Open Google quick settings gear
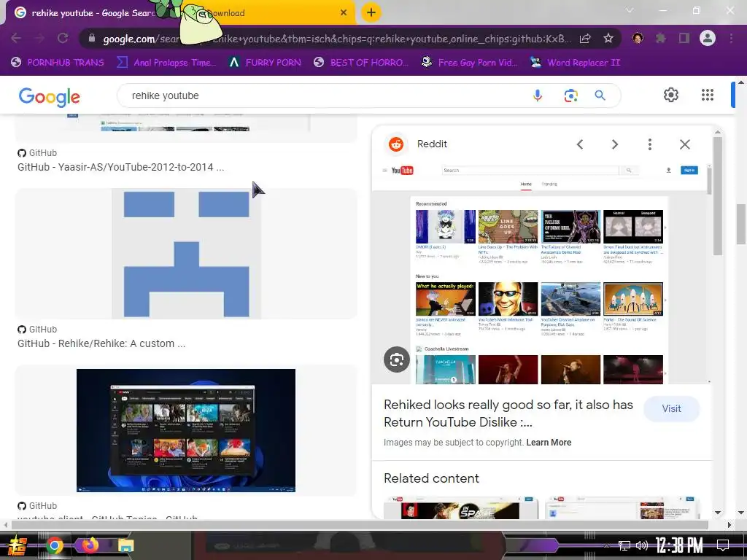Screen dimensions: 747x560 [671, 95]
